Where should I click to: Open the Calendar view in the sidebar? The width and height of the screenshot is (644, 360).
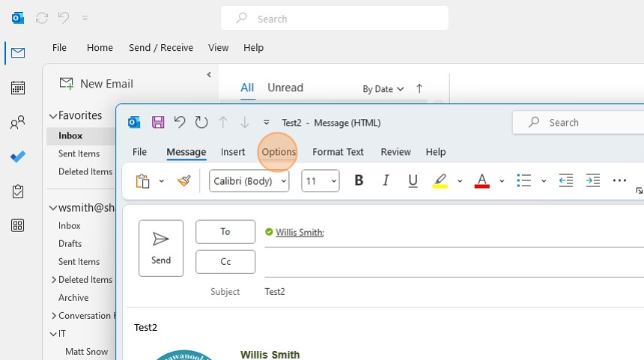point(18,88)
